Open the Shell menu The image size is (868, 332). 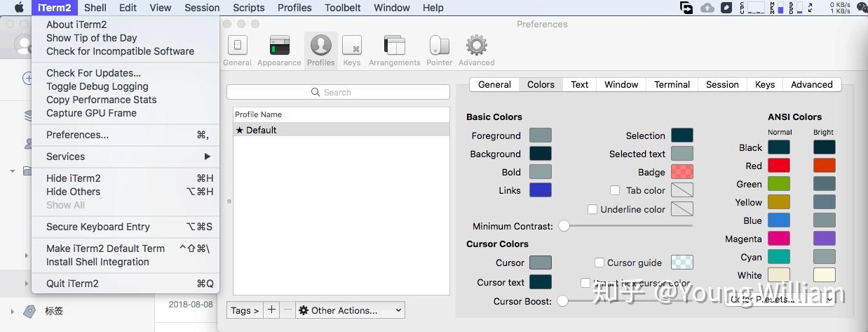tap(95, 8)
